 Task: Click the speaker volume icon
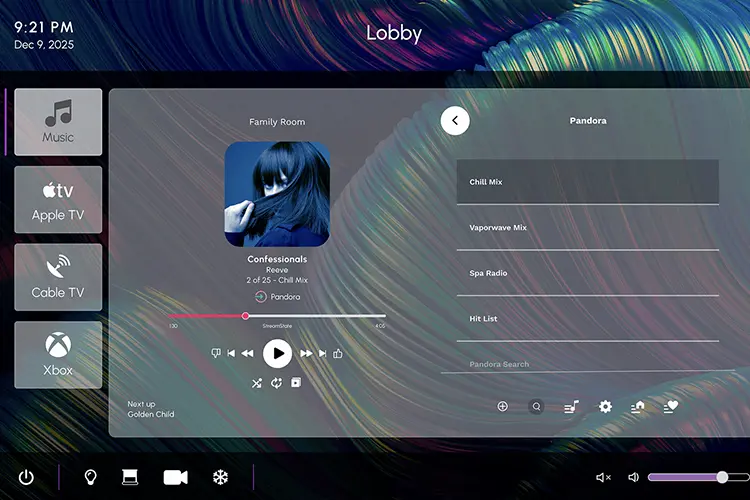(633, 477)
